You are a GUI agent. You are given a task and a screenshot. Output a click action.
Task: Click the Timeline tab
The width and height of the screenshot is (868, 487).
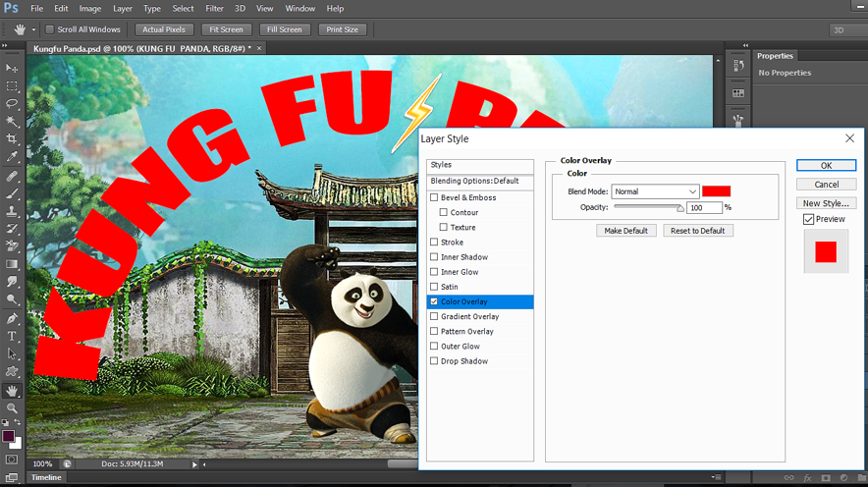tap(46, 477)
